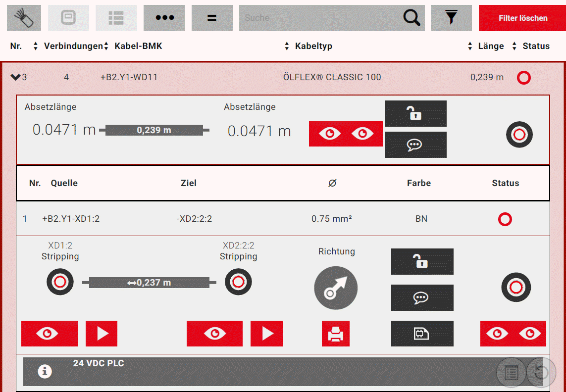Toggle the XD2:2:2 Stripping status circle

[238, 282]
